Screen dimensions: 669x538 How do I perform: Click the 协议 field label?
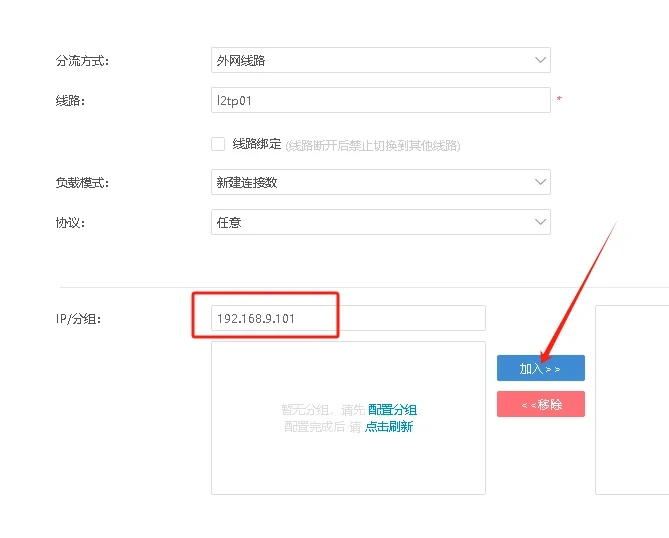(x=70, y=223)
